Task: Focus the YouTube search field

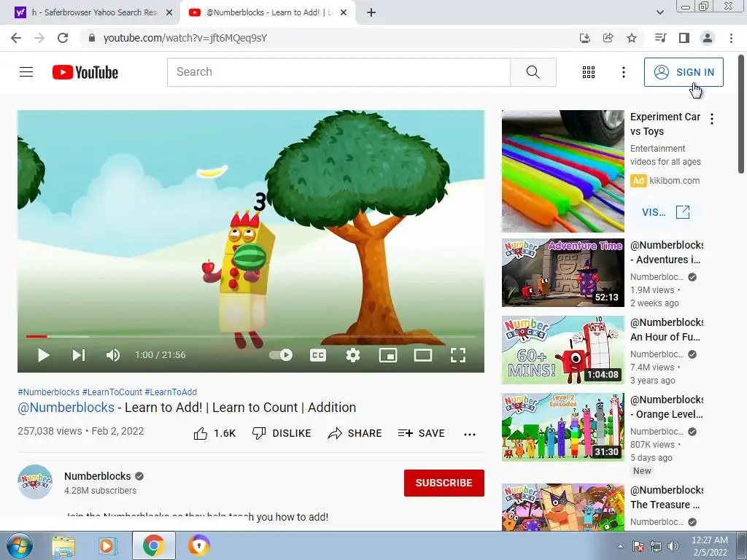Action: (338, 72)
